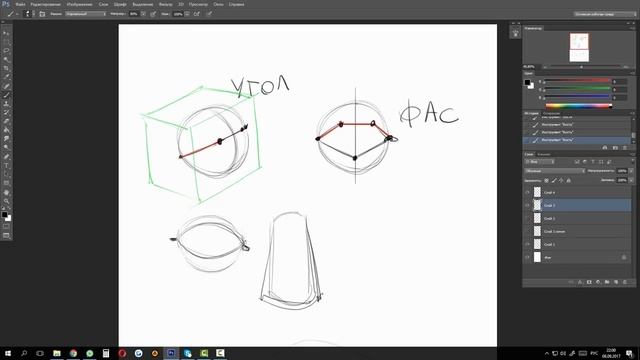This screenshot has width=640, height=360.
Task: Select the History Brush tool
Action: tap(6, 113)
